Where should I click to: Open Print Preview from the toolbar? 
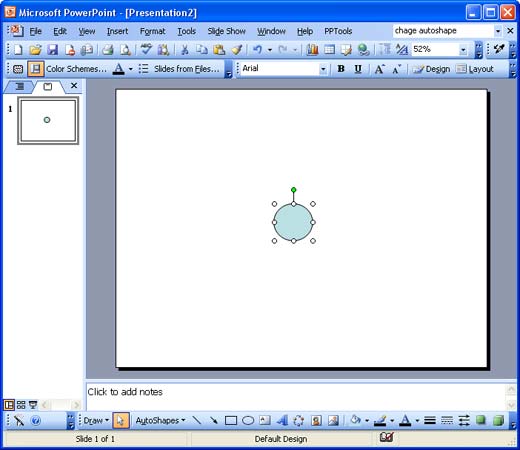pos(125,50)
